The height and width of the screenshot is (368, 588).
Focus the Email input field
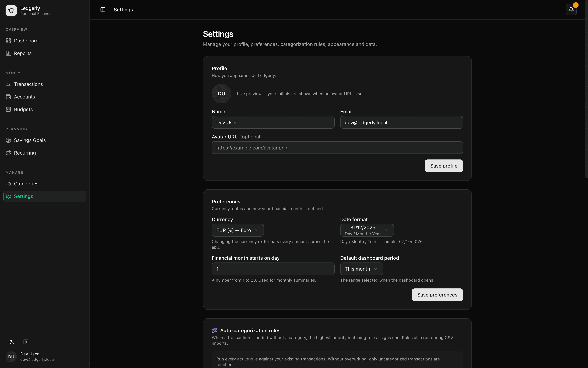(x=401, y=122)
